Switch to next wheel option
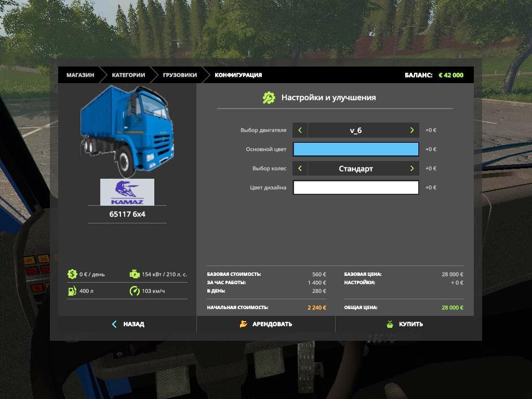 [x=411, y=168]
